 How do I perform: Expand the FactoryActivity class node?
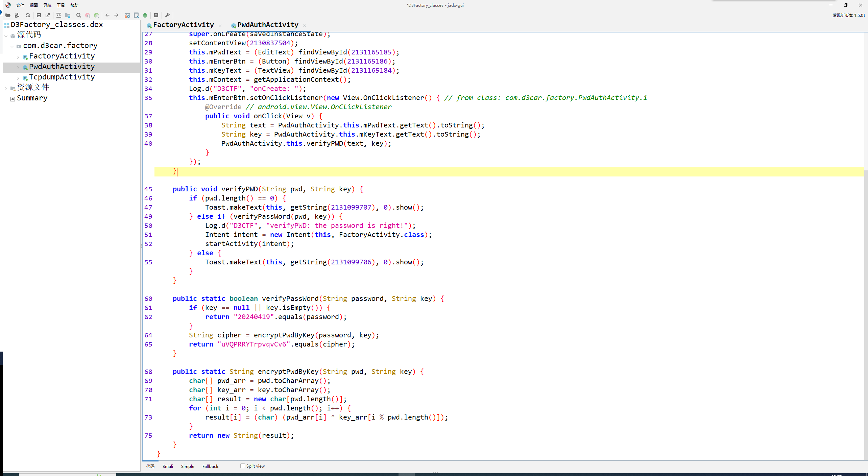point(18,57)
